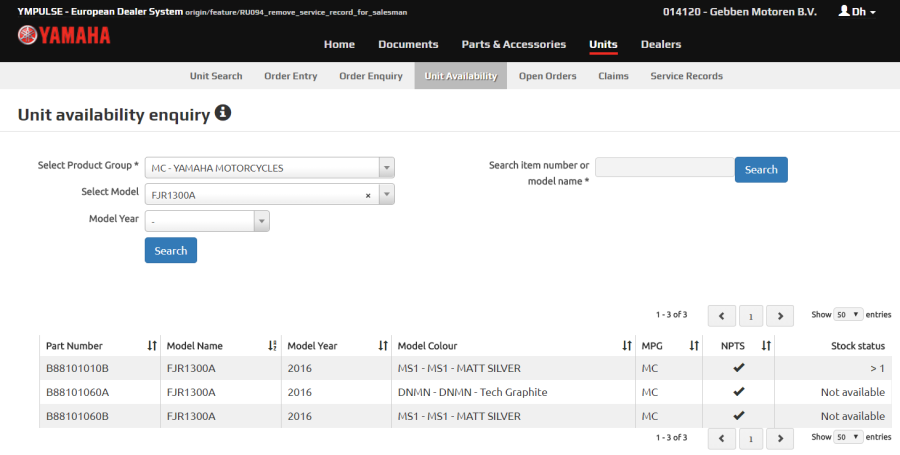Click MATT SILVER colour for B88101010B
900x455 pixels.
pos(459,368)
